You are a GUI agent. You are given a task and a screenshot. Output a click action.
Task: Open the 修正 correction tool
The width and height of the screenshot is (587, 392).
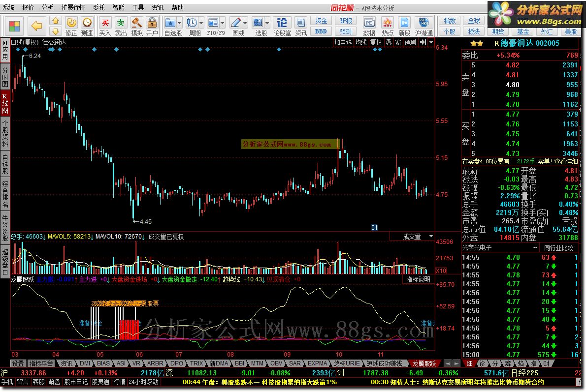[71, 26]
